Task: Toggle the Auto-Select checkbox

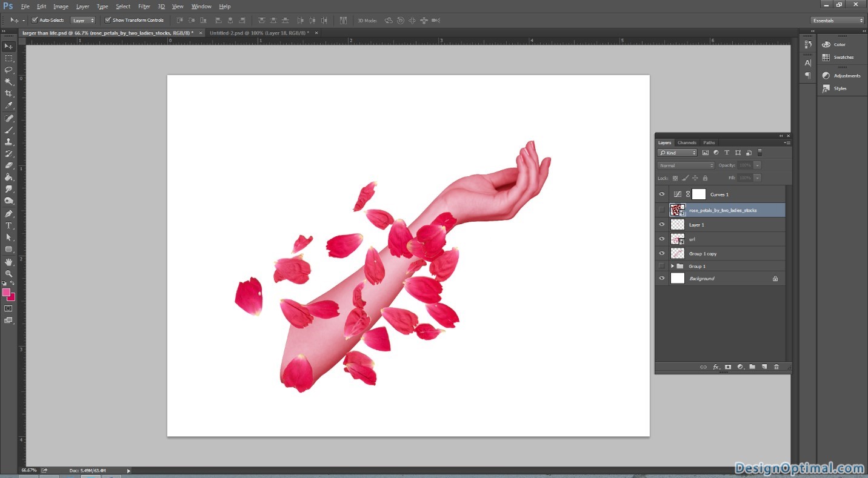Action: [35, 20]
